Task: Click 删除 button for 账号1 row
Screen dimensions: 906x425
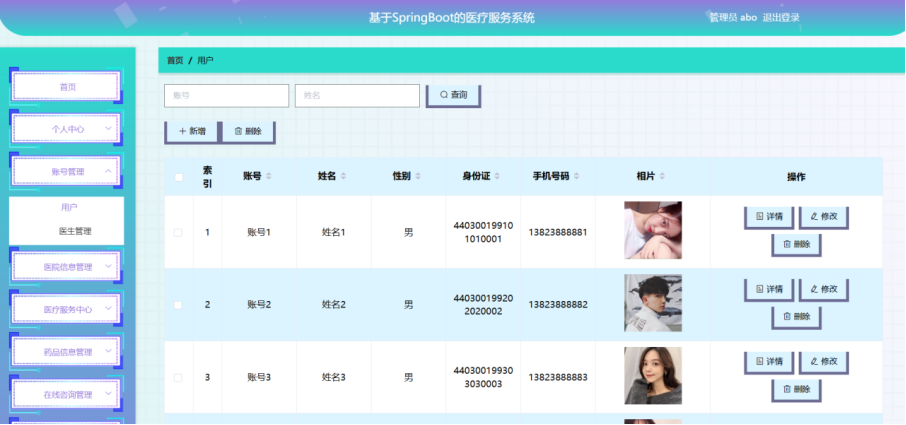Action: coord(796,245)
